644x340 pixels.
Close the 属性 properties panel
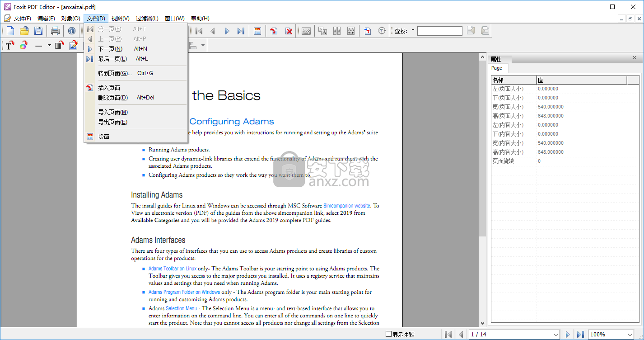(x=634, y=58)
